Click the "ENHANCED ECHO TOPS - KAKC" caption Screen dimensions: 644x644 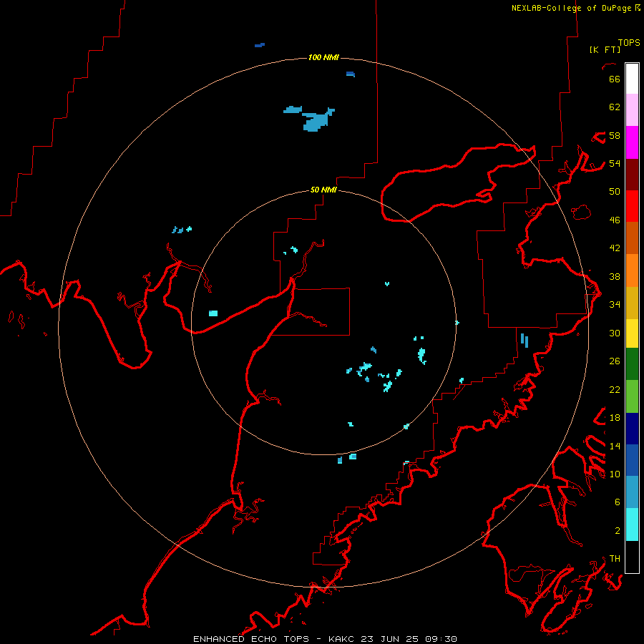pyautogui.click(x=273, y=639)
